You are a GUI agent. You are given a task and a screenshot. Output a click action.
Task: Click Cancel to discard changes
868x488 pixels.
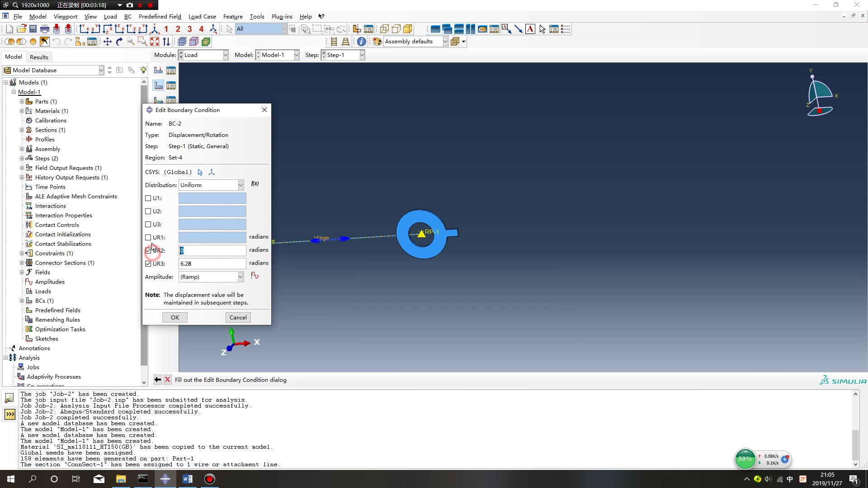point(238,317)
